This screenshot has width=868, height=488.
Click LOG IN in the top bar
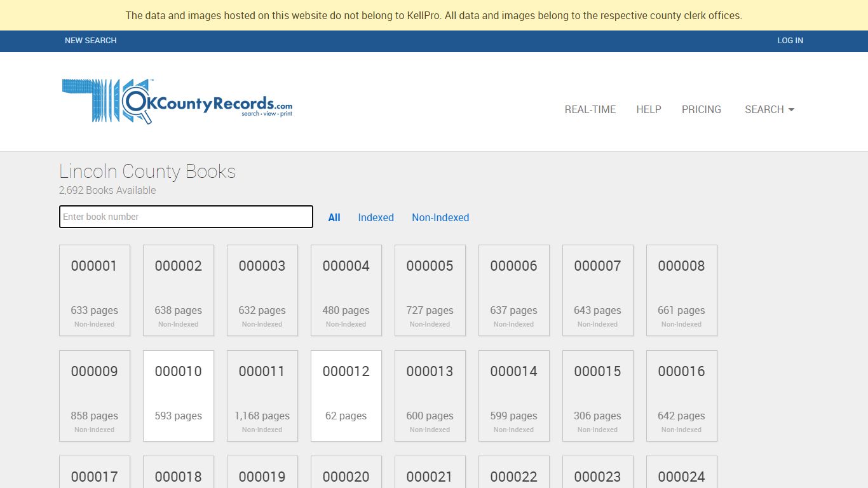pos(790,40)
